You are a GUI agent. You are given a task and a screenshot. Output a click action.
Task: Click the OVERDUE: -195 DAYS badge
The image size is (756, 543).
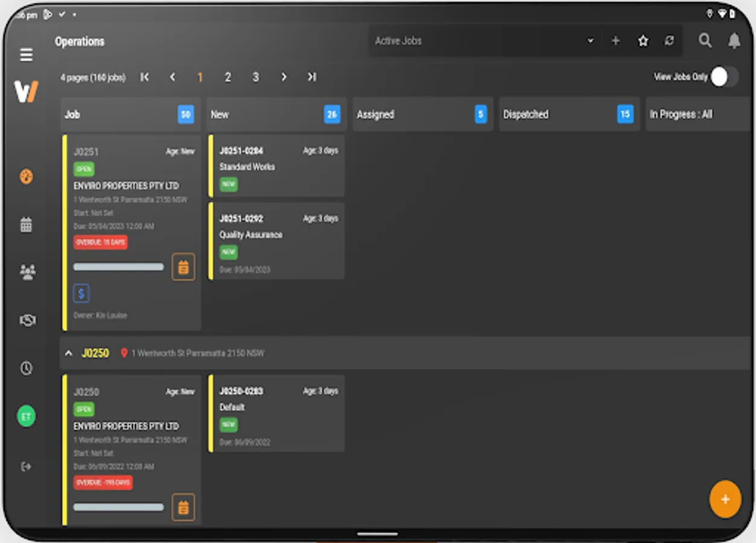point(103,483)
